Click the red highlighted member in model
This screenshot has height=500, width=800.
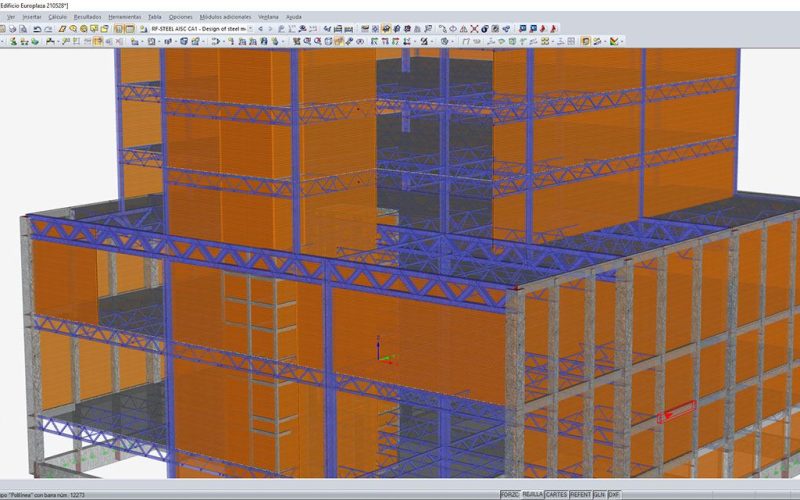677,412
